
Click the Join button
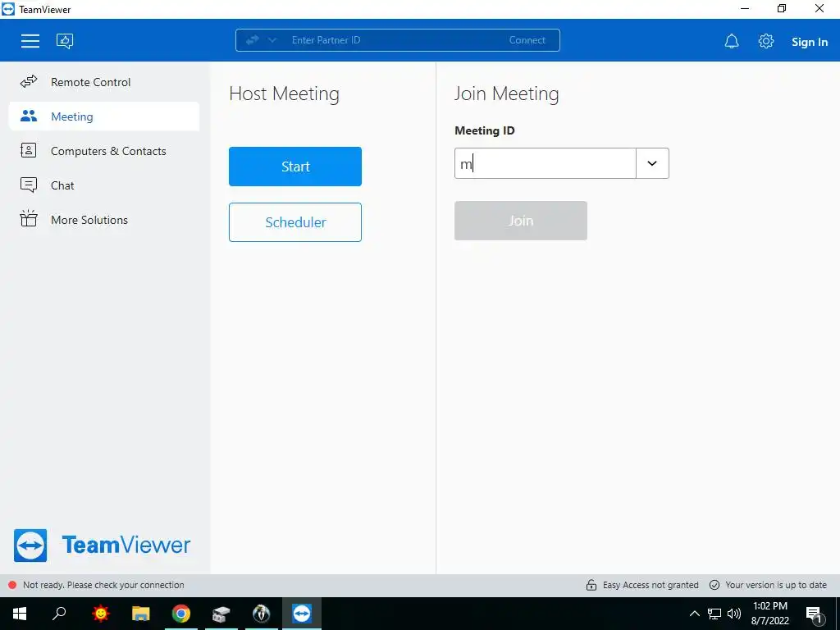pyautogui.click(x=521, y=221)
